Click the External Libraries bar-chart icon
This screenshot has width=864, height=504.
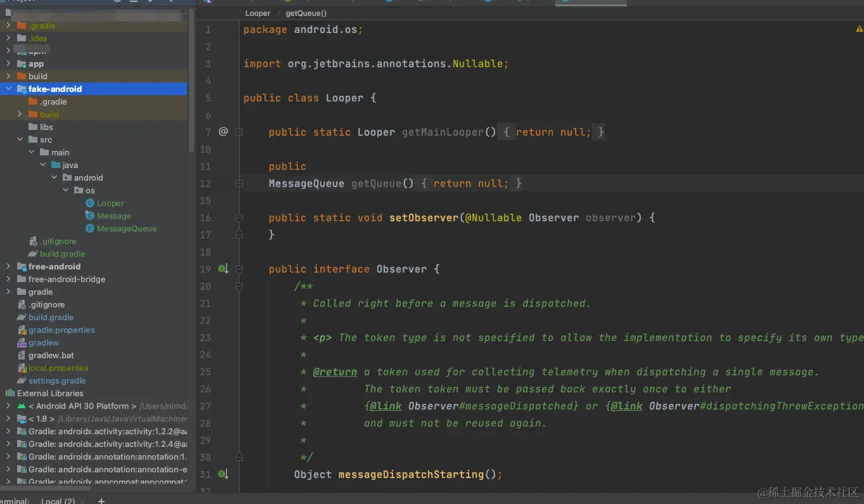[10, 393]
